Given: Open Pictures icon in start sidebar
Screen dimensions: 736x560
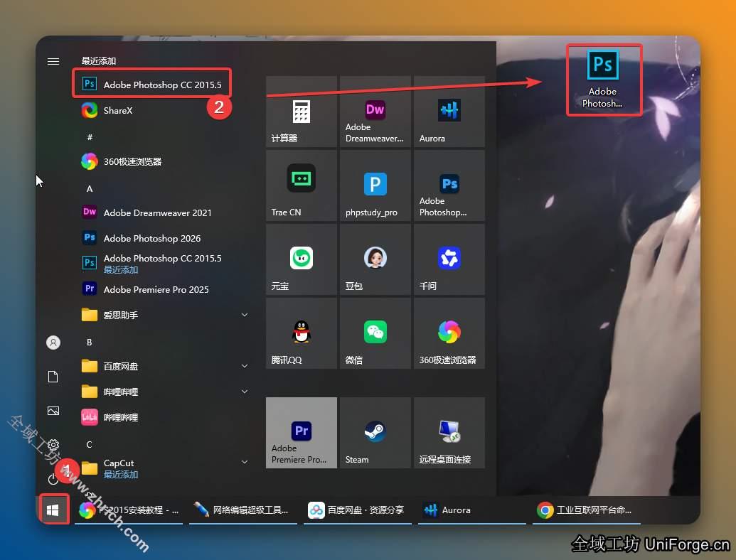Looking at the screenshot, I should (x=53, y=411).
